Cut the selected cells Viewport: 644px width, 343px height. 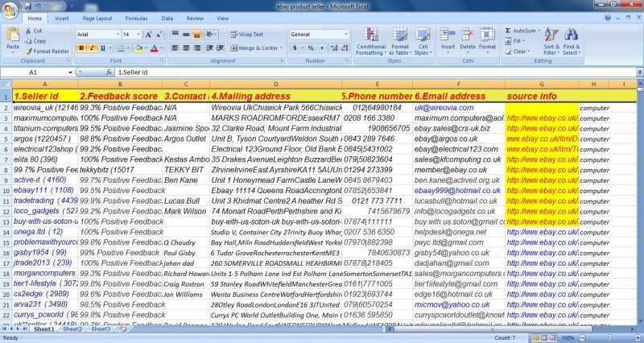coord(34,31)
